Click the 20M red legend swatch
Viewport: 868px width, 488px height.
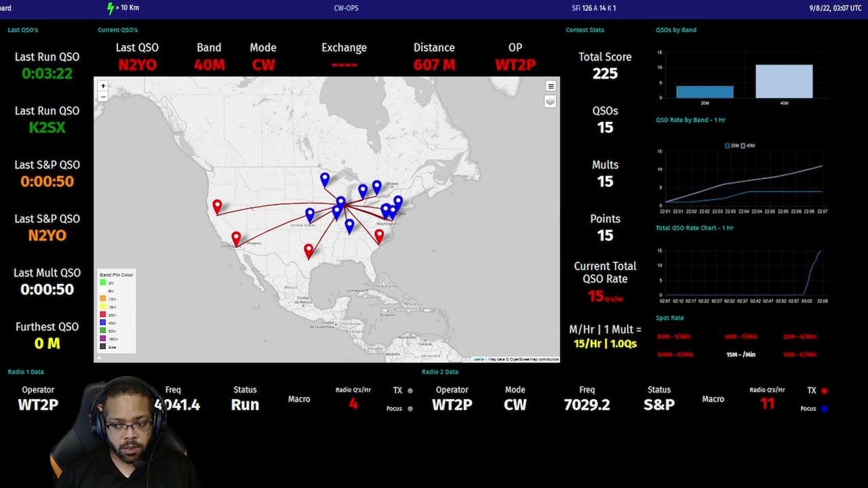pos(103,314)
